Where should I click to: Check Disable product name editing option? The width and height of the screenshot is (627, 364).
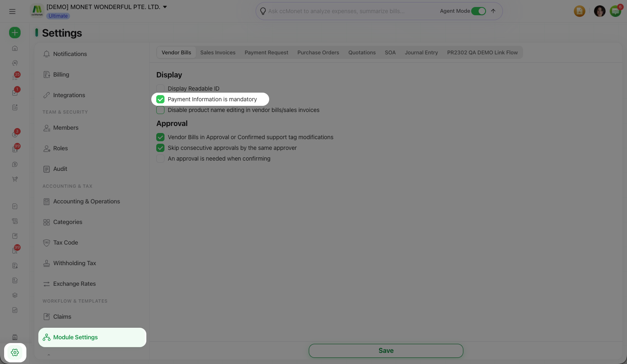coord(160,110)
